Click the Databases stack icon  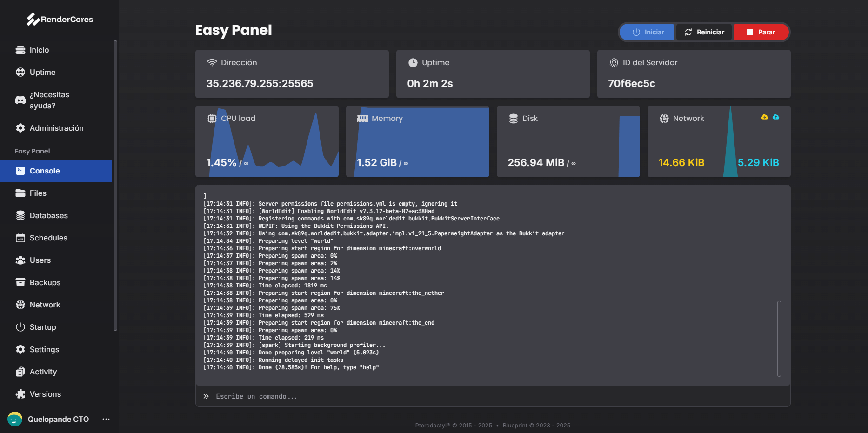[x=20, y=215]
